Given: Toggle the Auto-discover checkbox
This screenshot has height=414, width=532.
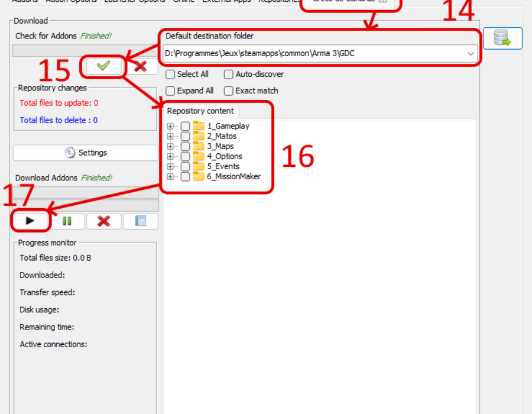Looking at the screenshot, I should pos(229,75).
